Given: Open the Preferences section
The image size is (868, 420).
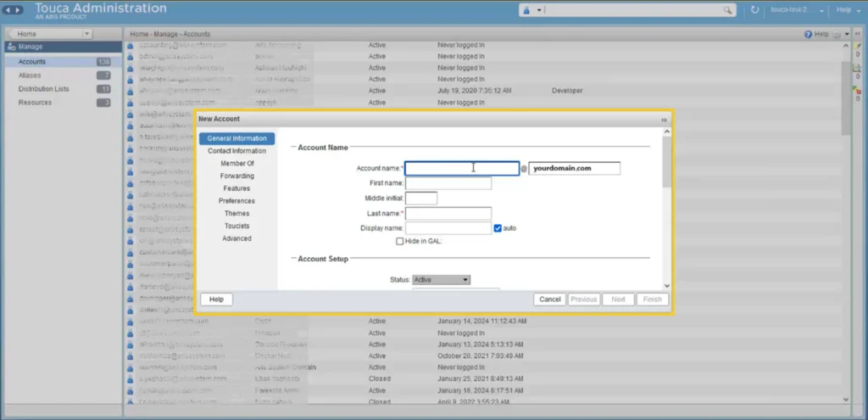Looking at the screenshot, I should 237,200.
